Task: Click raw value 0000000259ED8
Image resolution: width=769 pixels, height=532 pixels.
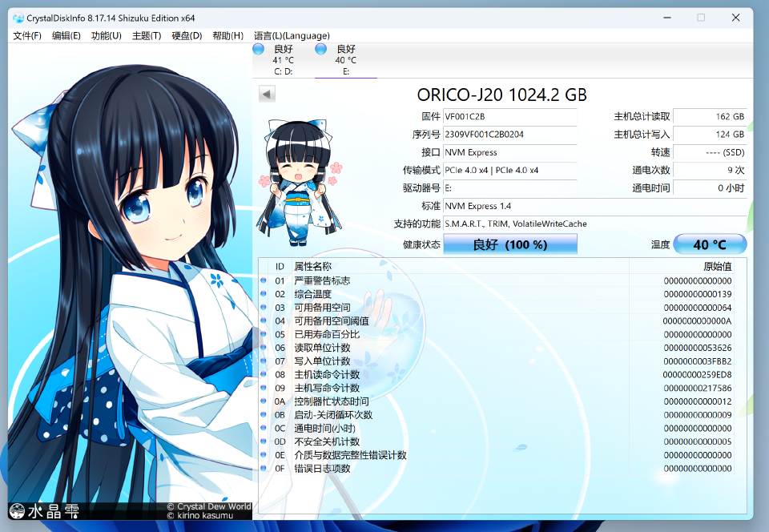Action: (x=698, y=374)
